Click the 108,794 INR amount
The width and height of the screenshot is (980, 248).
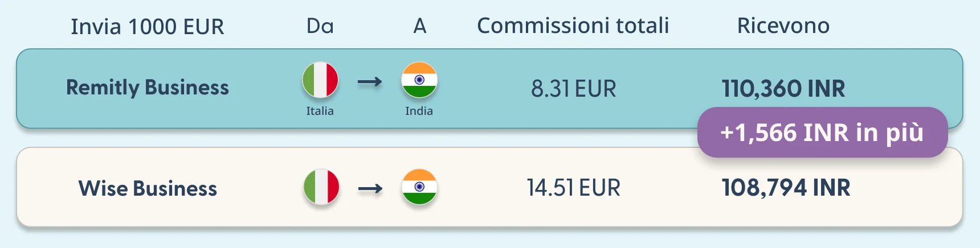coord(786,188)
